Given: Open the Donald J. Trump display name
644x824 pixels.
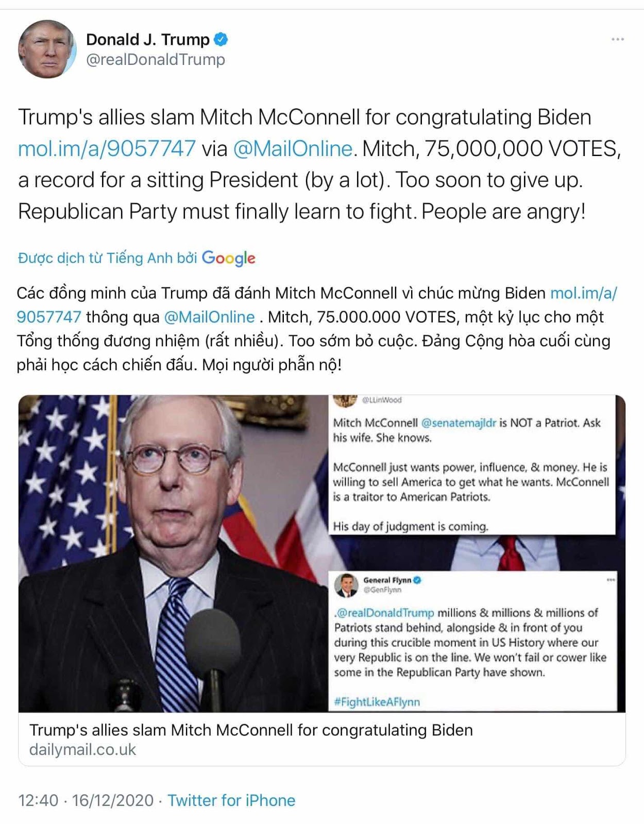Looking at the screenshot, I should click(x=147, y=40).
